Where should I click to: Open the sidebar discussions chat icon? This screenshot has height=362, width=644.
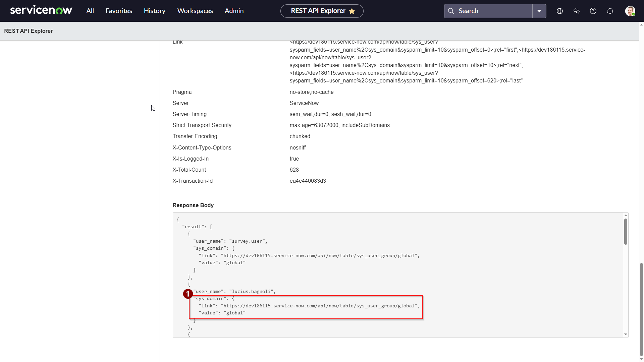tap(577, 11)
